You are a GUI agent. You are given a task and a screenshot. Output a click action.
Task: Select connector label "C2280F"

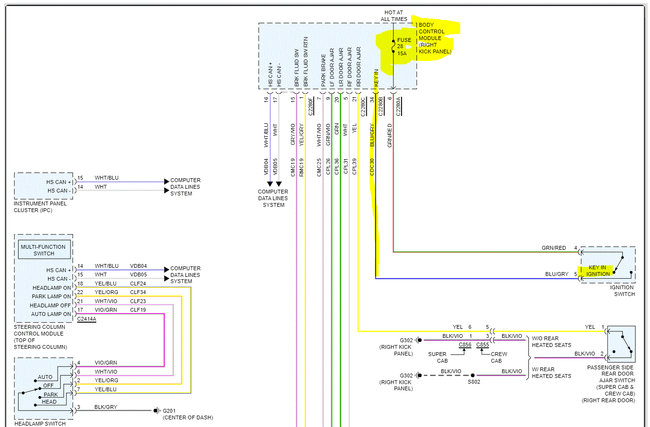pos(311,106)
